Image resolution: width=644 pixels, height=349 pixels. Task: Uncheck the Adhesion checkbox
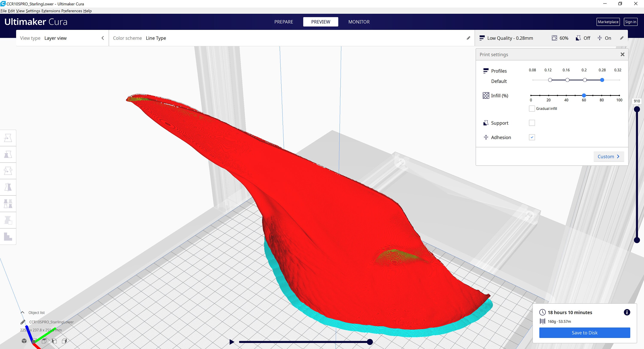click(x=532, y=137)
